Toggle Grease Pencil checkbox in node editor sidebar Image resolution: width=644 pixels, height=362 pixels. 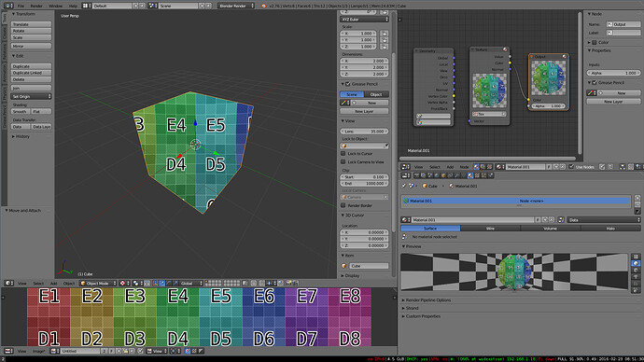pyautogui.click(x=595, y=82)
